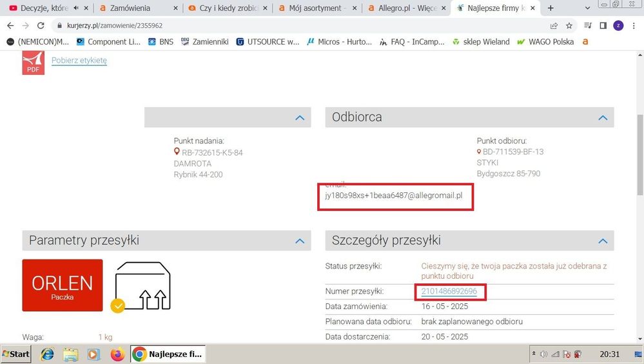644x364 pixels.
Task: Open the WAGO Polska bookmark
Action: click(551, 42)
